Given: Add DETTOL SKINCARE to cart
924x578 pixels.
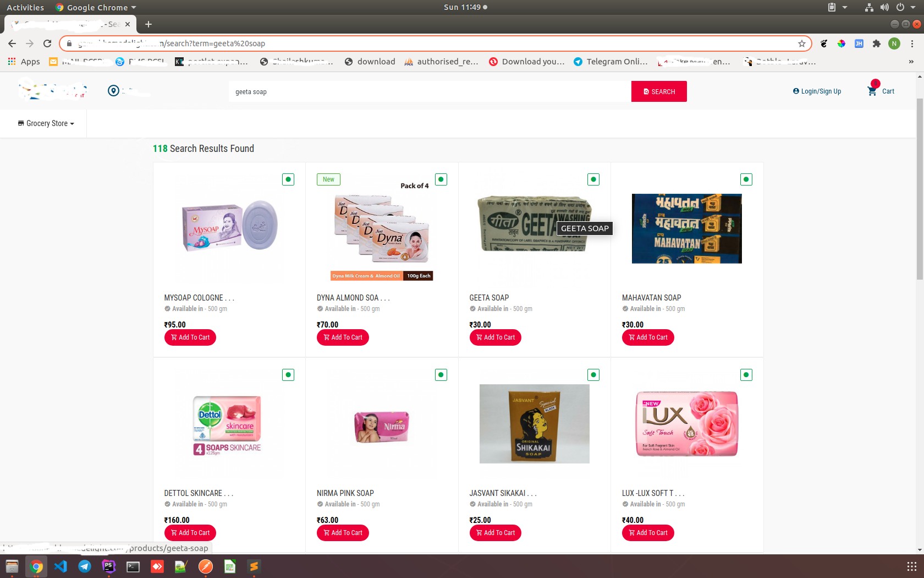Looking at the screenshot, I should [x=190, y=533].
